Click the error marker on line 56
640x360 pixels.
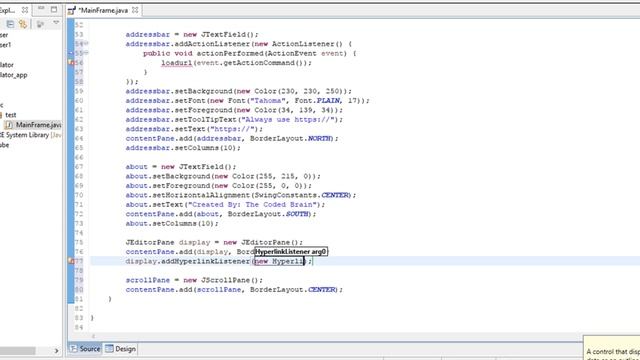click(71, 62)
